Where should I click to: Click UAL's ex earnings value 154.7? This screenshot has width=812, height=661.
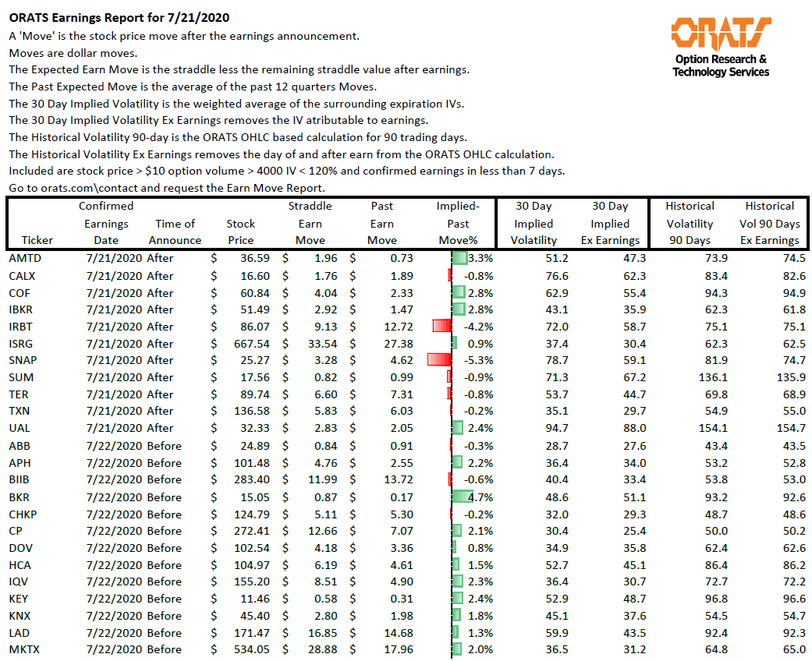791,428
